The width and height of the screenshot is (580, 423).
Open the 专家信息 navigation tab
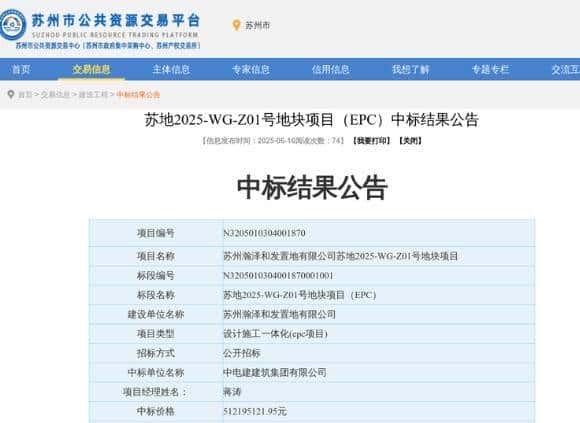(251, 70)
